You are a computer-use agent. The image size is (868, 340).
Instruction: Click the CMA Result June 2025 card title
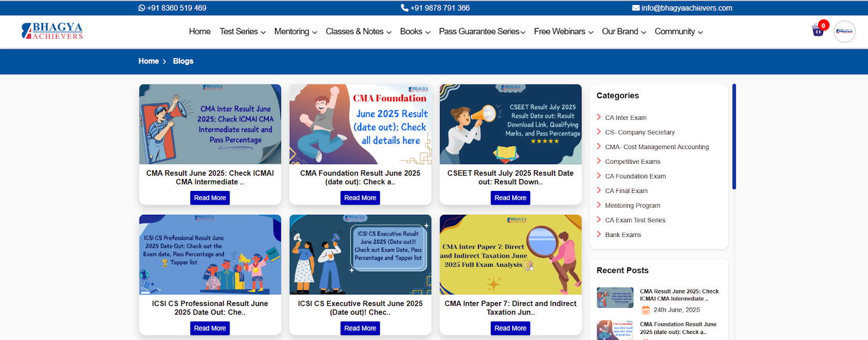tap(210, 177)
